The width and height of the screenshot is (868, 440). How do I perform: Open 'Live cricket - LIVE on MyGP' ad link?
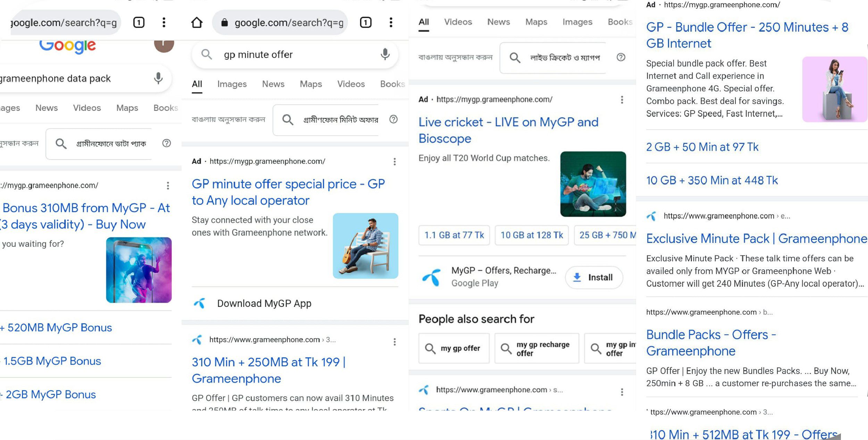point(508,130)
